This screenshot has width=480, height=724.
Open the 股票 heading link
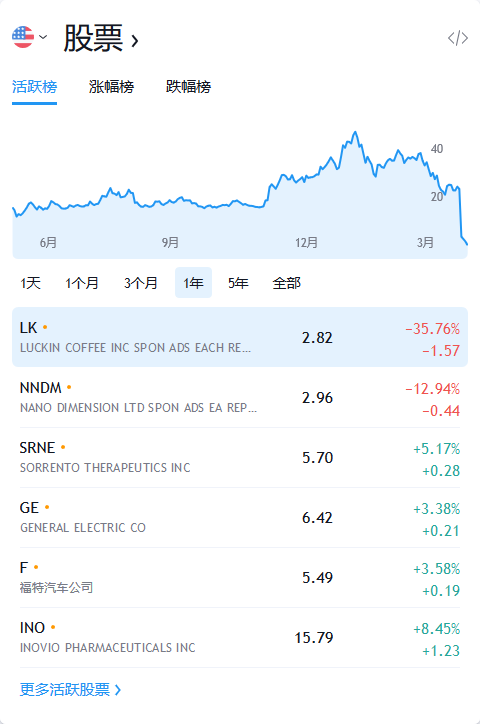tap(101, 38)
